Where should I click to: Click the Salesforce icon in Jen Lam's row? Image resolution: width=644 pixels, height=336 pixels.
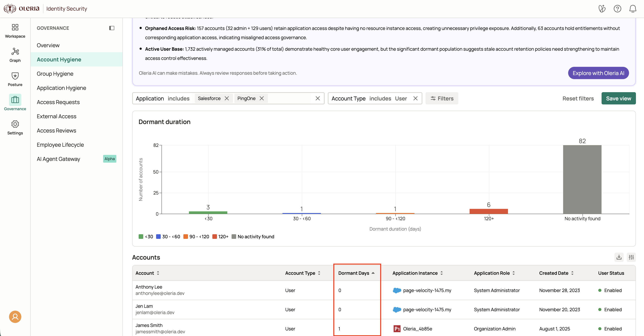[397, 310]
